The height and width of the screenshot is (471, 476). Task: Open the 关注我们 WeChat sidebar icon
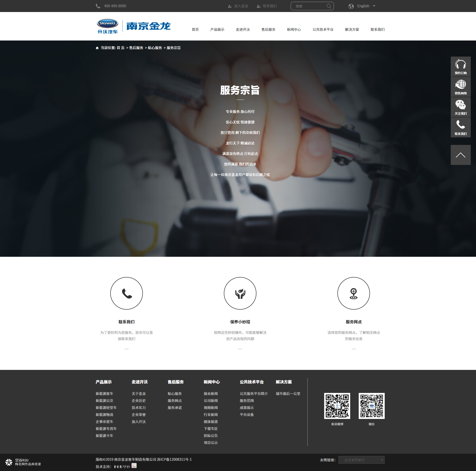tap(460, 107)
